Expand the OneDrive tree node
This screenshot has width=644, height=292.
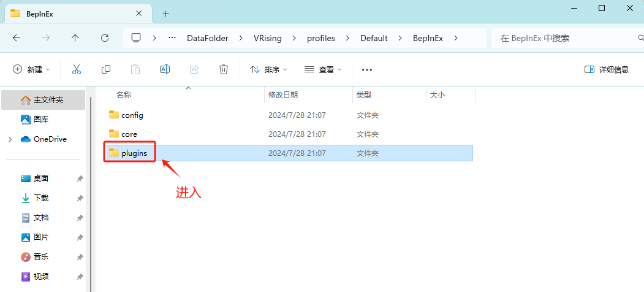tap(10, 139)
